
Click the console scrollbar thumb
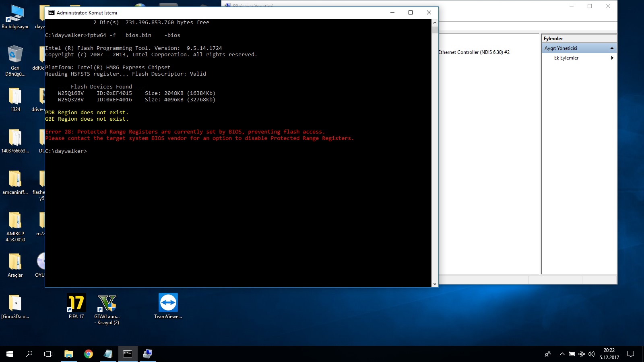(x=435, y=30)
